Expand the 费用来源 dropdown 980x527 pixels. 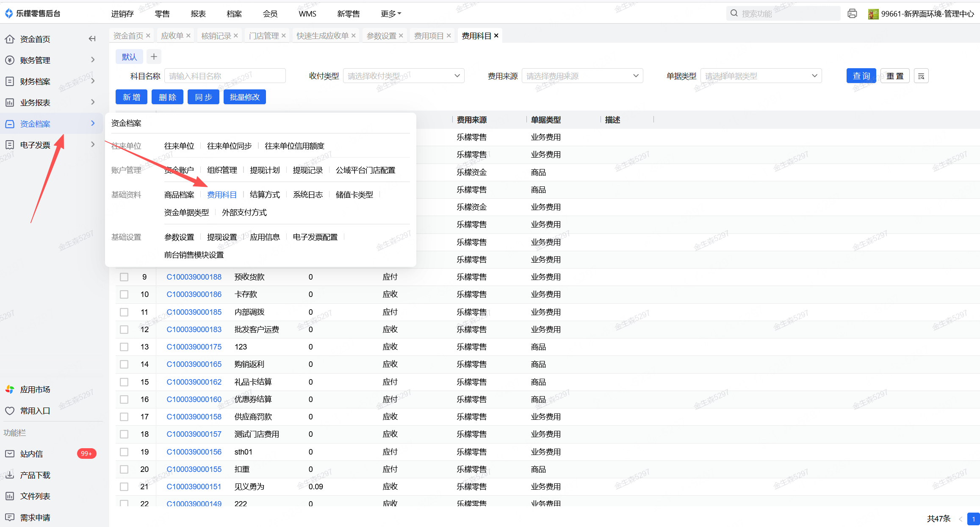(582, 76)
